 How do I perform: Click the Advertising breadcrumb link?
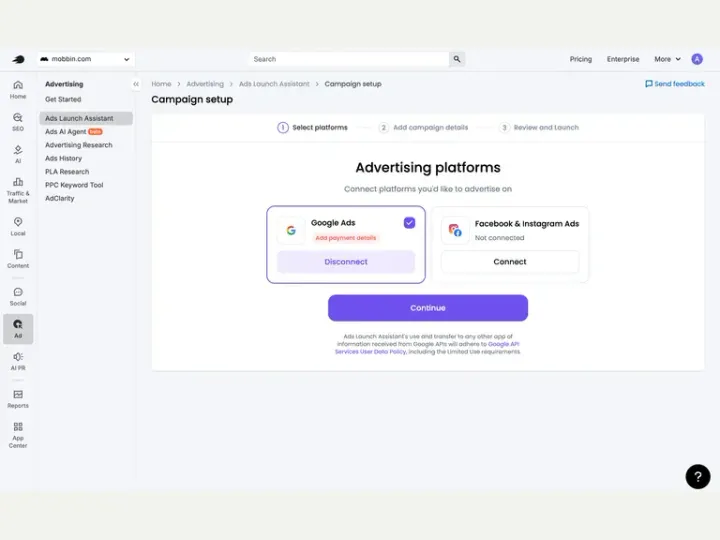[x=205, y=84]
